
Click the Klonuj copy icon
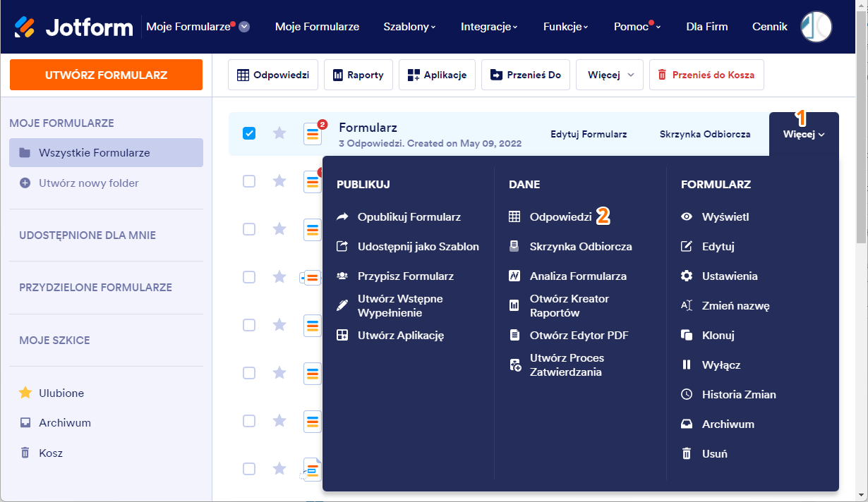click(687, 336)
